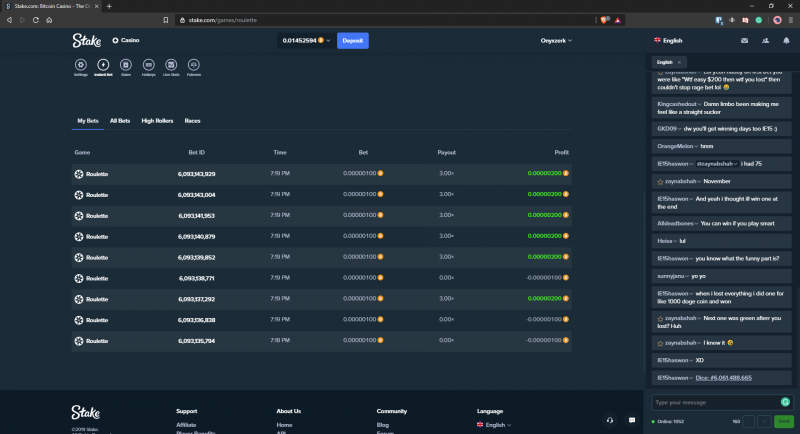Close the English chat room tag
The image size is (800, 434).
pos(679,62)
